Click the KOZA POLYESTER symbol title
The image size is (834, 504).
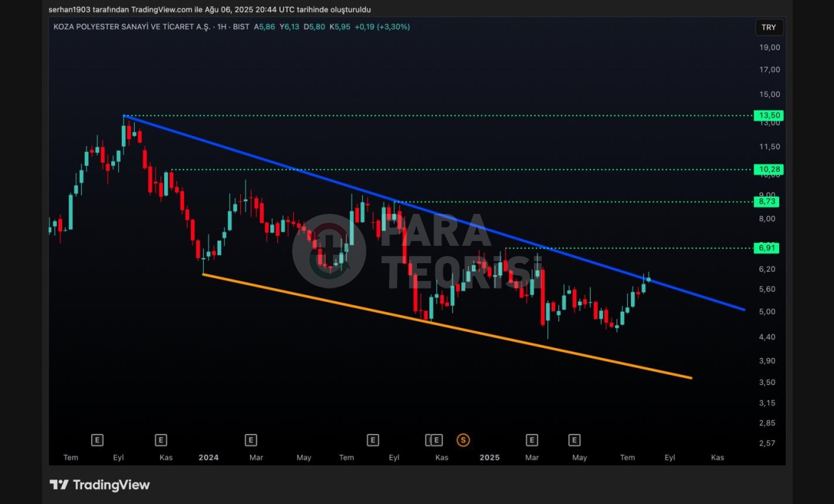pyautogui.click(x=130, y=27)
